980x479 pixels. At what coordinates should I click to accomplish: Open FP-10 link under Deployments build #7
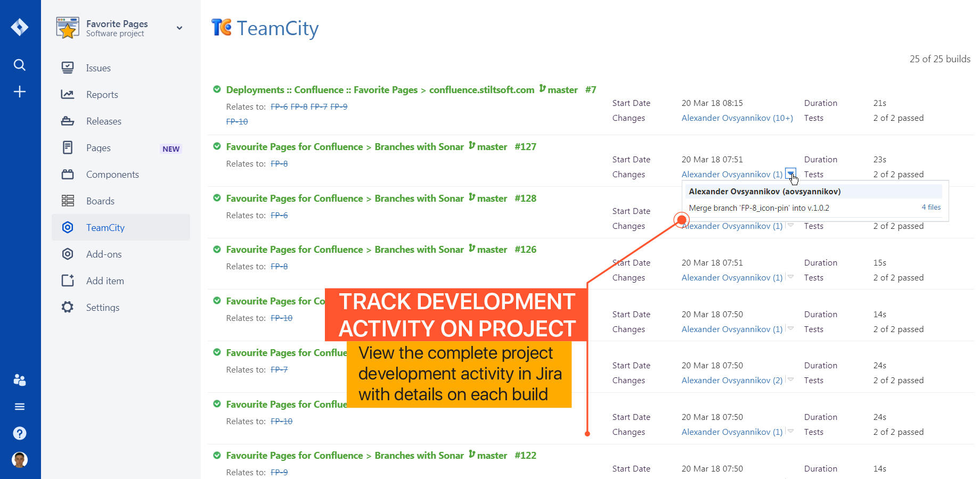click(237, 122)
